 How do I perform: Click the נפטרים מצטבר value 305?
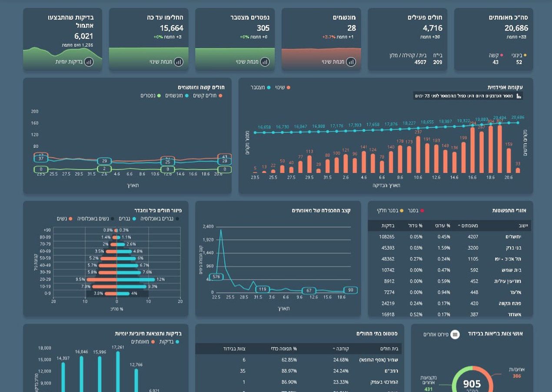click(263, 28)
